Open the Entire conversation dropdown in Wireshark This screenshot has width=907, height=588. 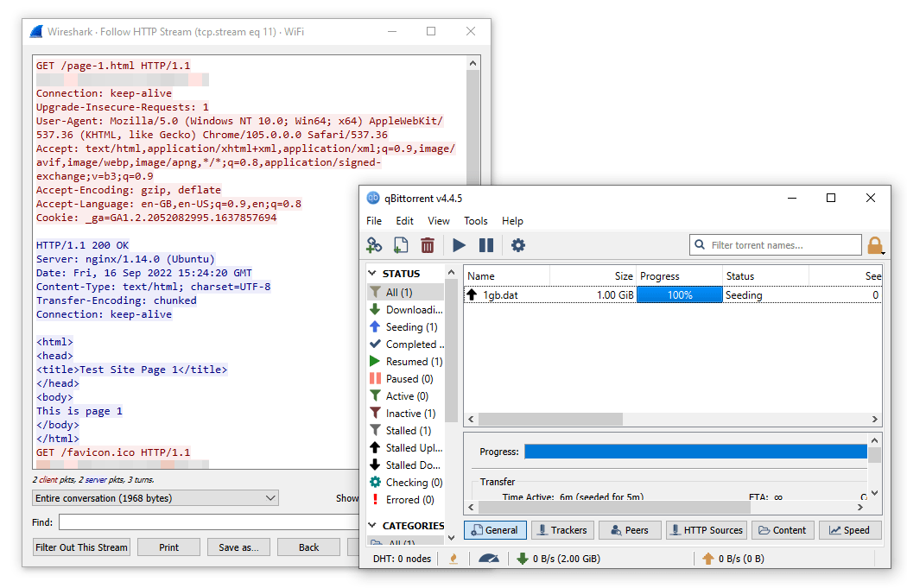(x=155, y=498)
